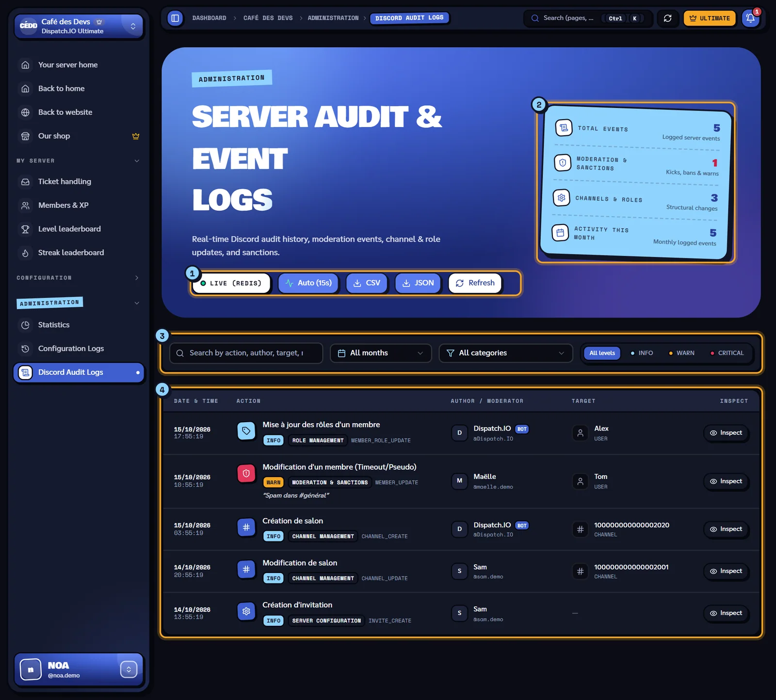776x700 pixels.
Task: Open the All categories dropdown
Action: click(506, 353)
